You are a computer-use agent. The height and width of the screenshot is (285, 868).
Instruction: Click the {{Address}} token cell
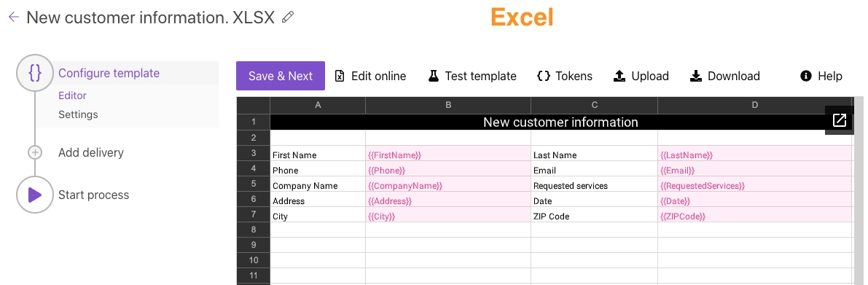point(448,199)
